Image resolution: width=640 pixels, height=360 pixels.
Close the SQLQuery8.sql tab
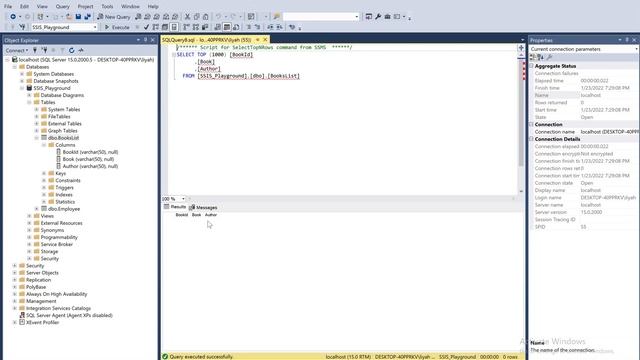click(x=265, y=40)
